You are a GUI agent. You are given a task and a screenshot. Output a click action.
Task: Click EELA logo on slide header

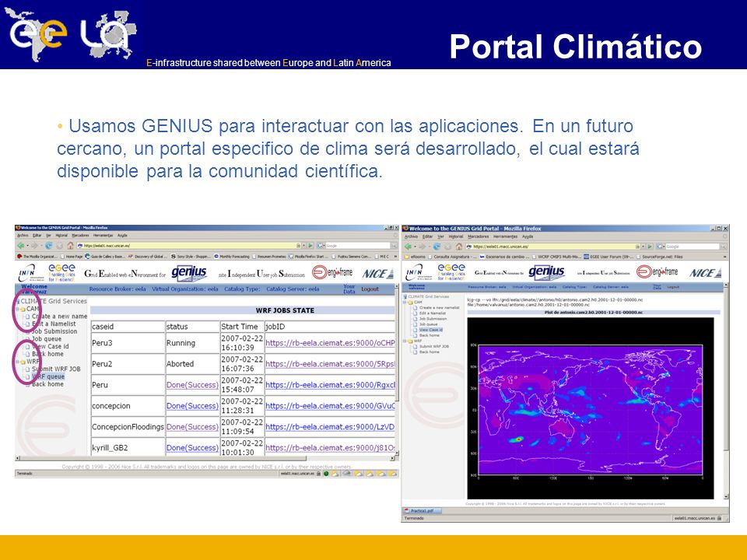(x=72, y=33)
